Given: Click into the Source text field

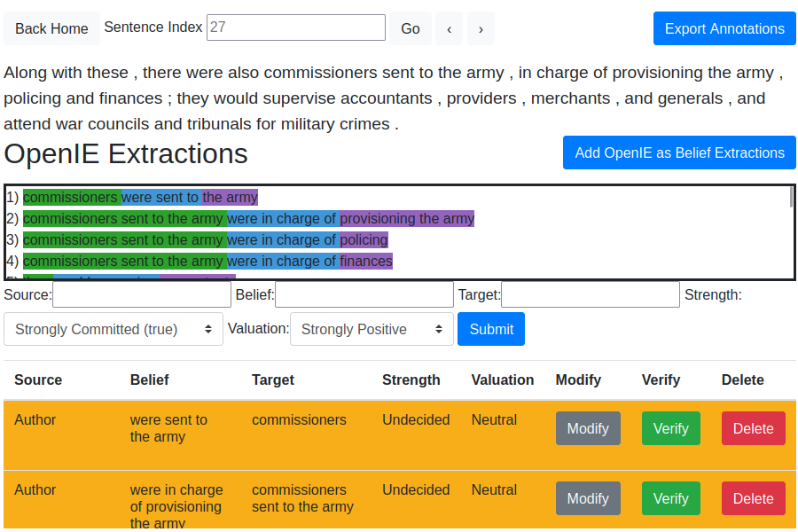Looking at the screenshot, I should click(142, 294).
